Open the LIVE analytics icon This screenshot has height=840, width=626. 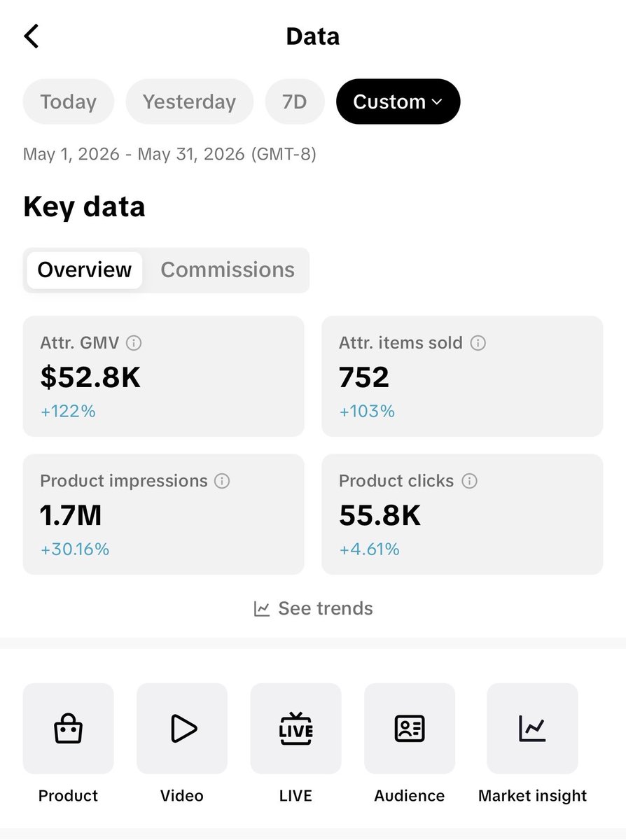tap(295, 729)
